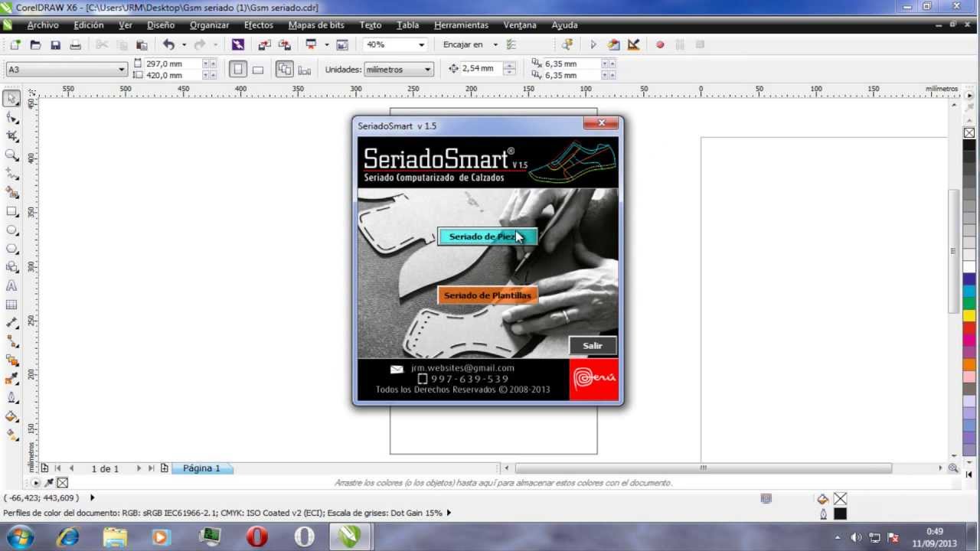Open the Unidades milímetros dropdown
This screenshot has height=551, width=980.
(428, 70)
